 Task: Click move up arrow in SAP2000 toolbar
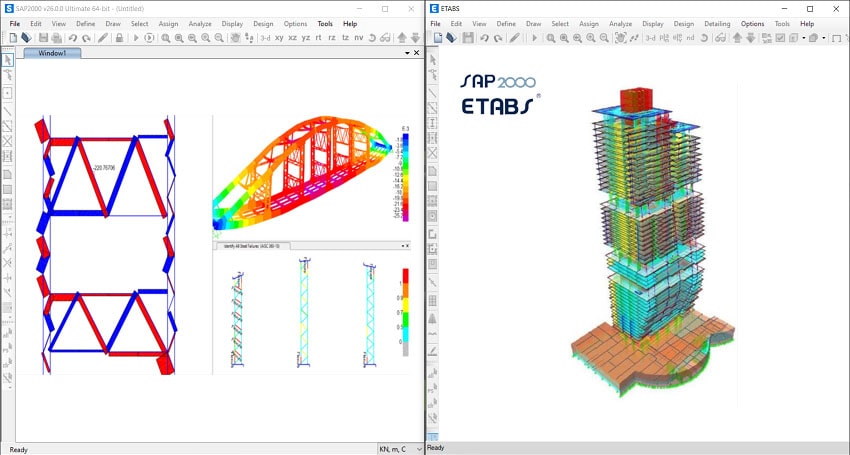[x=402, y=37]
